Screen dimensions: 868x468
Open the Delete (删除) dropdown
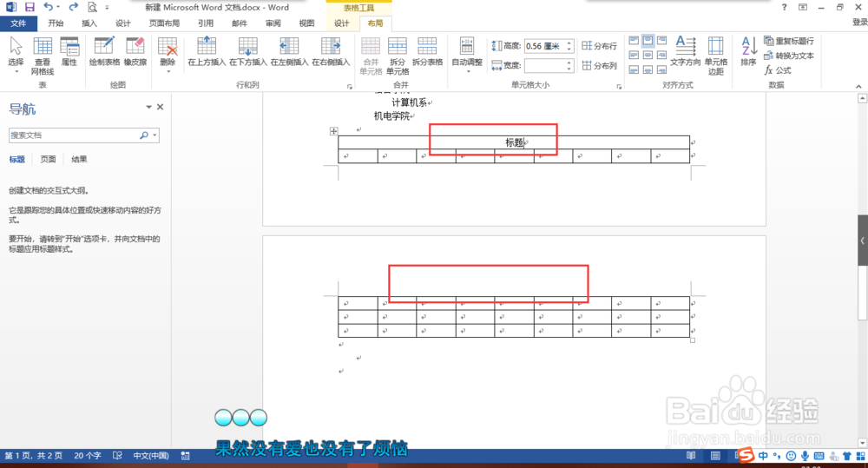tap(168, 55)
